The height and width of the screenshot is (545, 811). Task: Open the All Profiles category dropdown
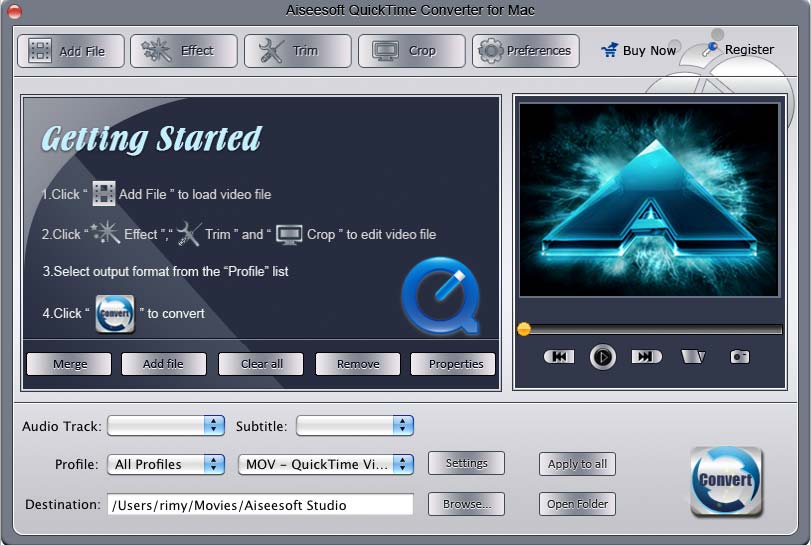click(166, 464)
